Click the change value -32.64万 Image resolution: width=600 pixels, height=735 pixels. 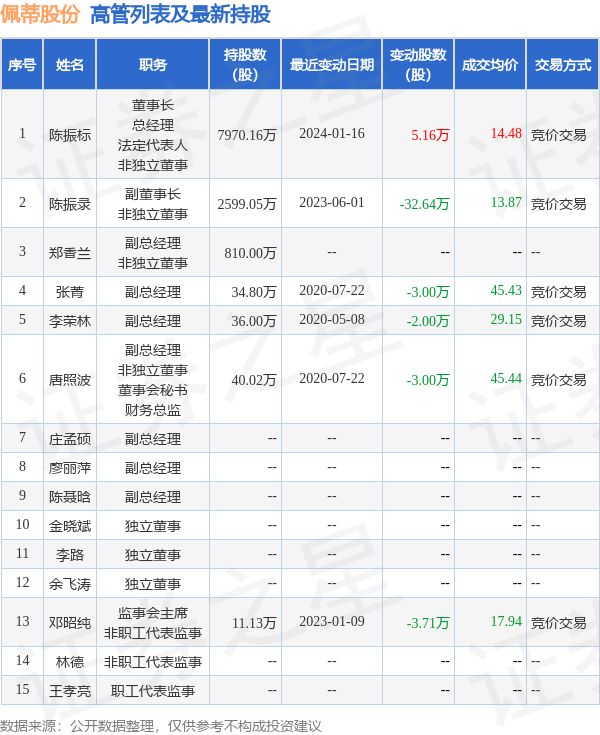(x=425, y=204)
